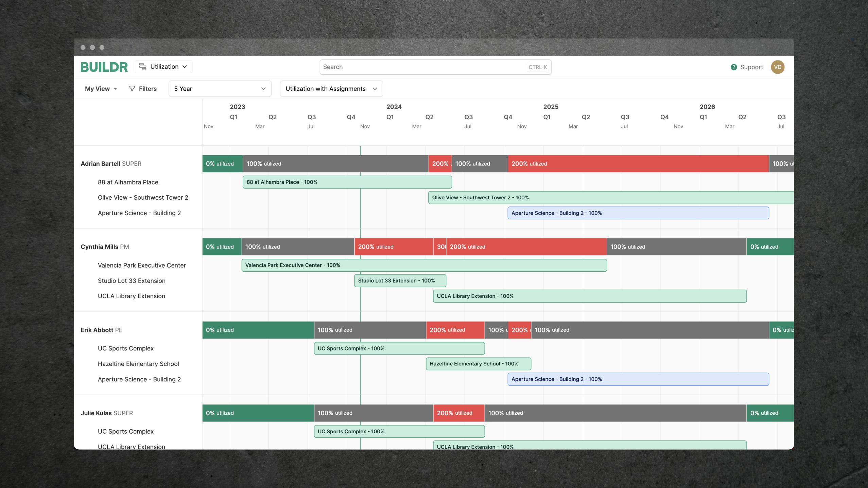The image size is (868, 488).
Task: Click the BUILDR logo
Action: tap(104, 67)
